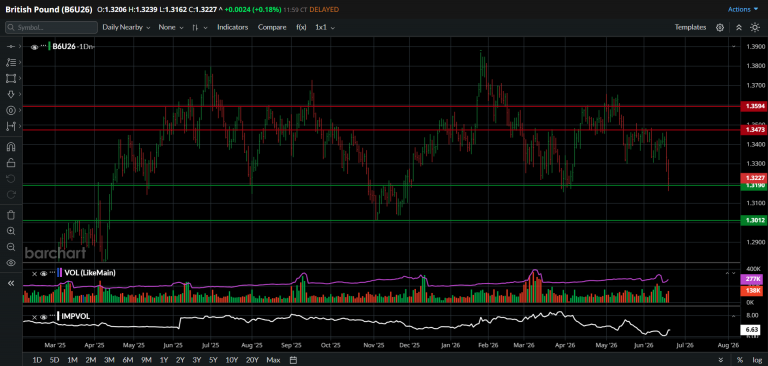The height and width of the screenshot is (366, 768).
Task: Select the measure range tool
Action: (11, 126)
